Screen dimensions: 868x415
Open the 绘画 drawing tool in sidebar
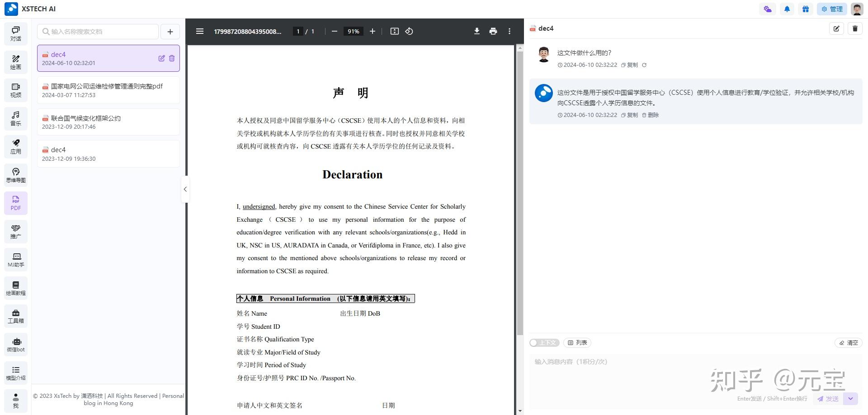(x=16, y=61)
